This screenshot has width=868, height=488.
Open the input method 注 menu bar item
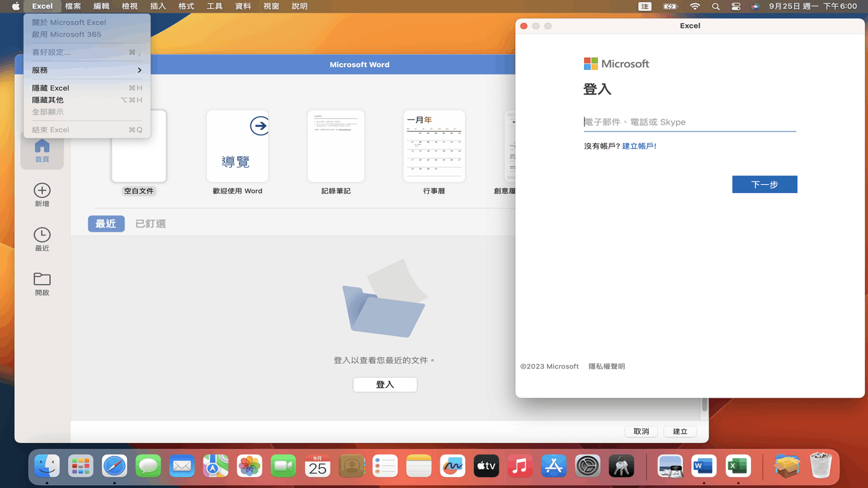[x=645, y=6]
